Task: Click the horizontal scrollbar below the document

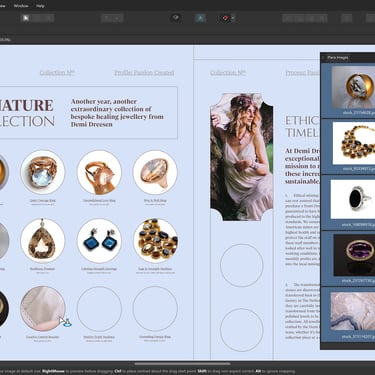Action: click(182, 364)
